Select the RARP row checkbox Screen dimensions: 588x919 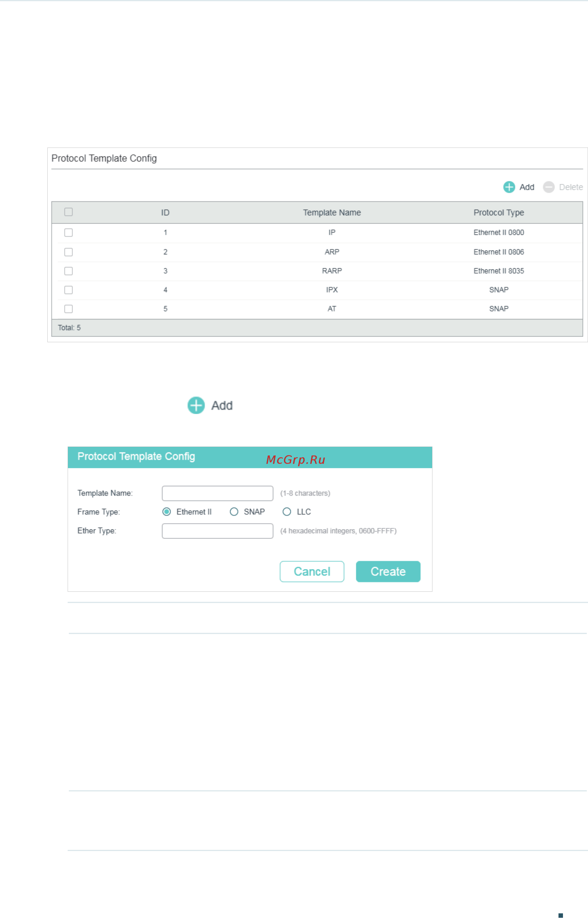(x=68, y=271)
